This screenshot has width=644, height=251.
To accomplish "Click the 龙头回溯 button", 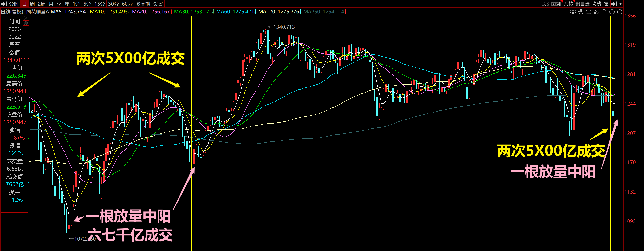I will pyautogui.click(x=551, y=4).
